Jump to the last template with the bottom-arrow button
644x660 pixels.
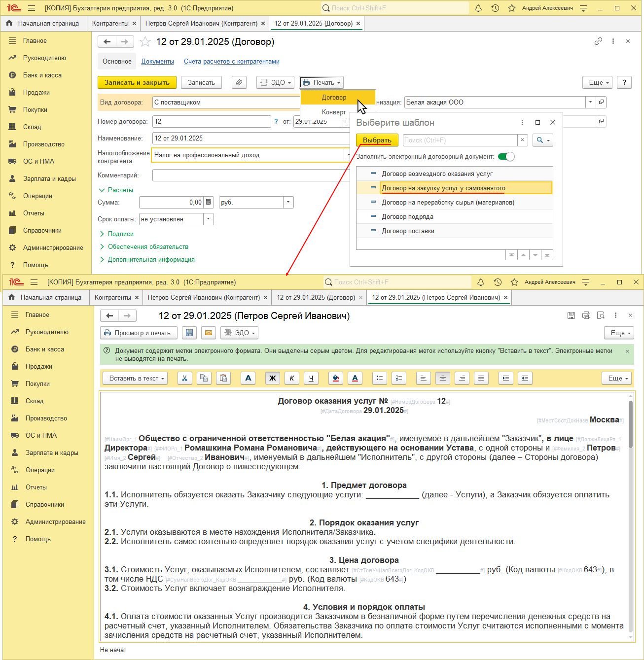pos(547,255)
